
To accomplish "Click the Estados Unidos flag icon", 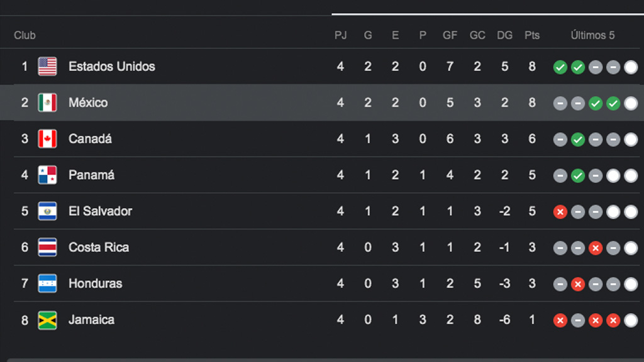I will click(x=47, y=67).
